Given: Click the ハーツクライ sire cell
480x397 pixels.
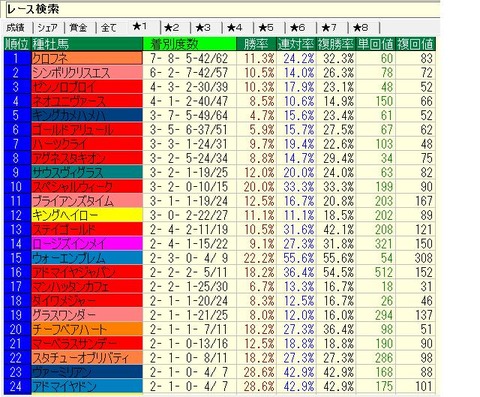Looking at the screenshot, I should point(87,144).
